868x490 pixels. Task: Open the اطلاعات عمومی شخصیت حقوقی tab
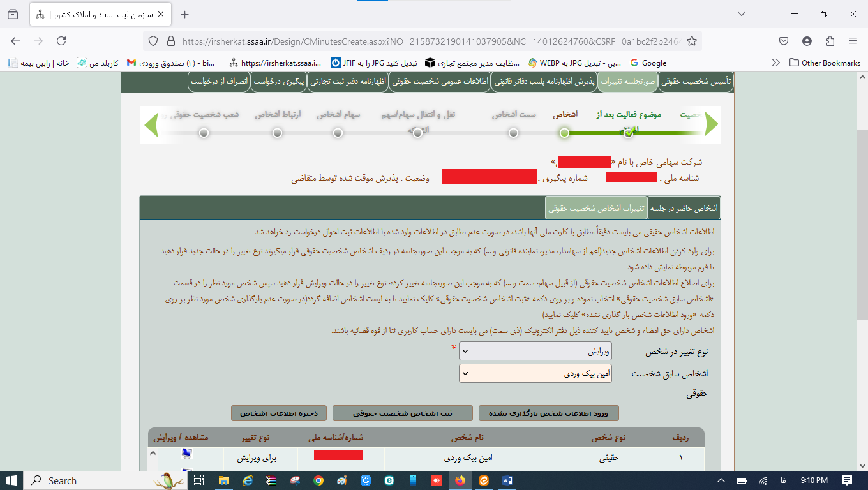click(439, 82)
